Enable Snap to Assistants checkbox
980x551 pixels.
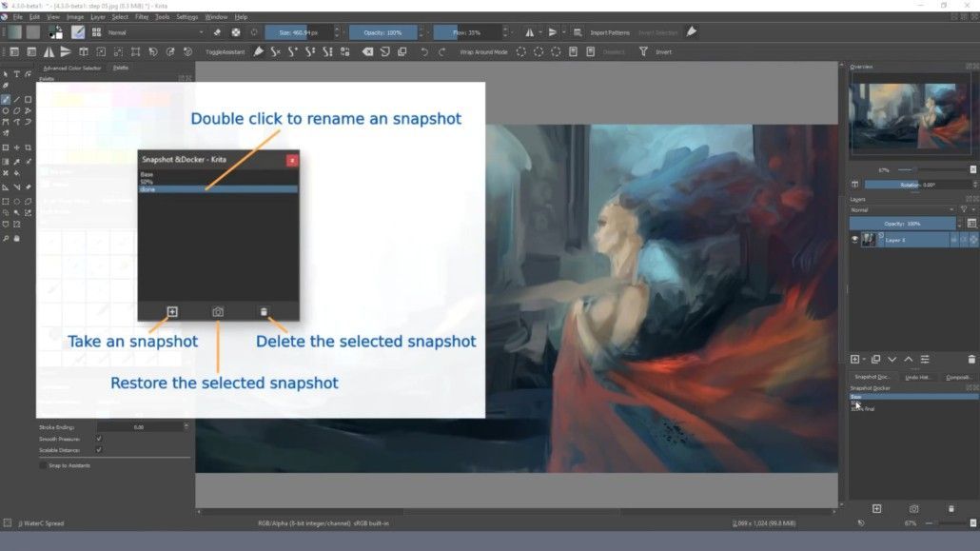coord(43,465)
